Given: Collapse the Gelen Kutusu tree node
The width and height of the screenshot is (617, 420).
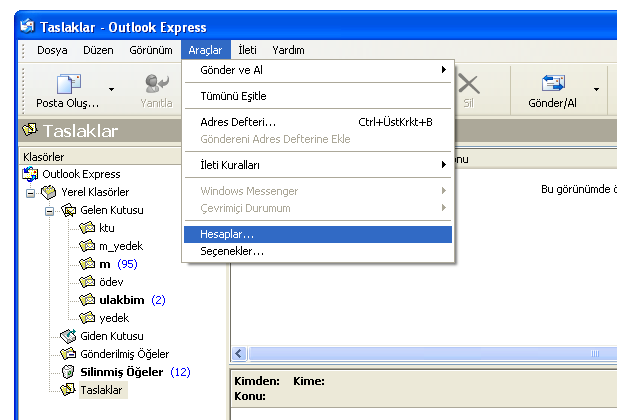Looking at the screenshot, I should pyautogui.click(x=49, y=211).
